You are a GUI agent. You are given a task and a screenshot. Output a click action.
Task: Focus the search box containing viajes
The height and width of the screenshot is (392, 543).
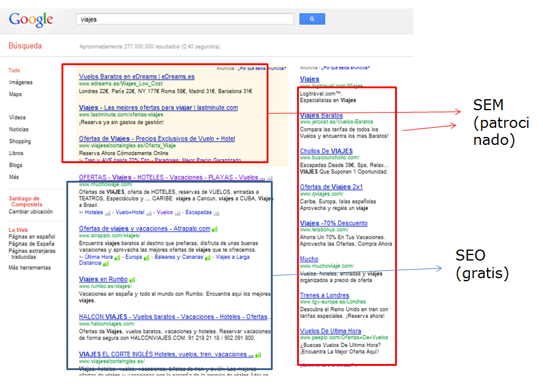(x=185, y=19)
